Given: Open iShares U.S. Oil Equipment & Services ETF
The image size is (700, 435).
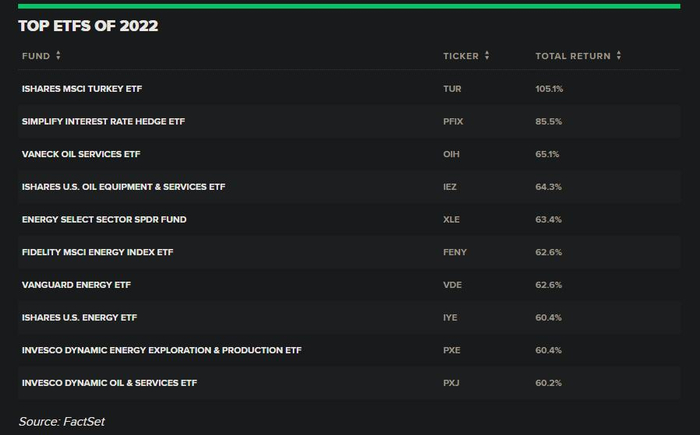Looking at the screenshot, I should coord(123,186).
